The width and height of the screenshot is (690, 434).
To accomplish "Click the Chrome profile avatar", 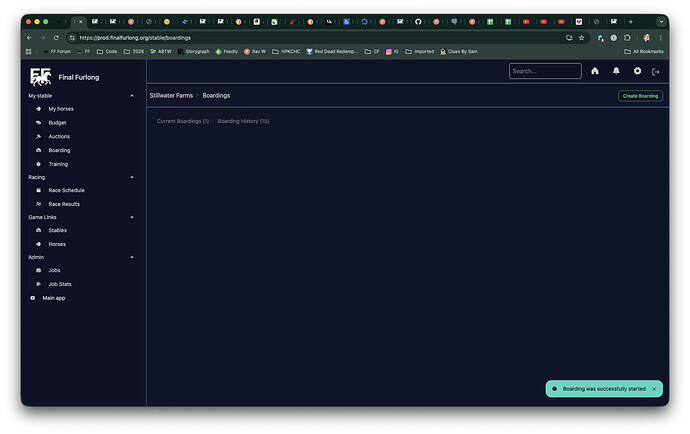I will pyautogui.click(x=646, y=38).
